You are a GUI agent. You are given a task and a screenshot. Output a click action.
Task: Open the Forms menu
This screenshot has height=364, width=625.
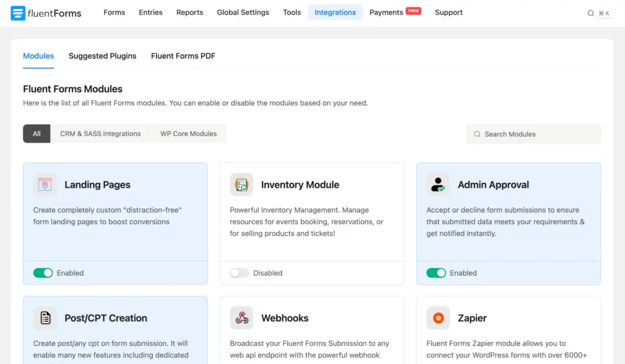click(114, 12)
